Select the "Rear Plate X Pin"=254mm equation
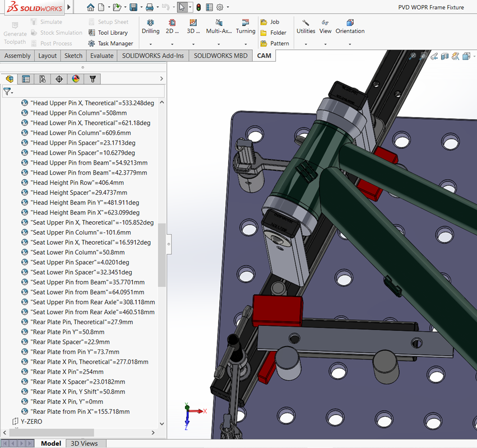The width and height of the screenshot is (477, 448). point(67,372)
